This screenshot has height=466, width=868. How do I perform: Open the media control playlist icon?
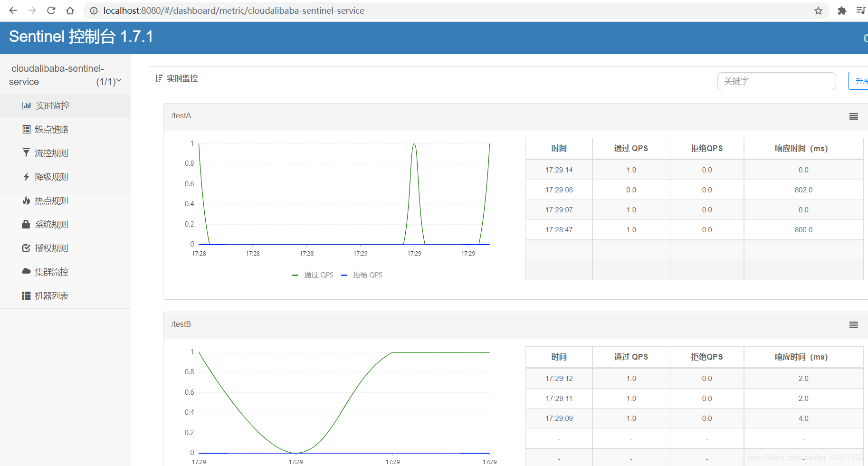(x=861, y=10)
